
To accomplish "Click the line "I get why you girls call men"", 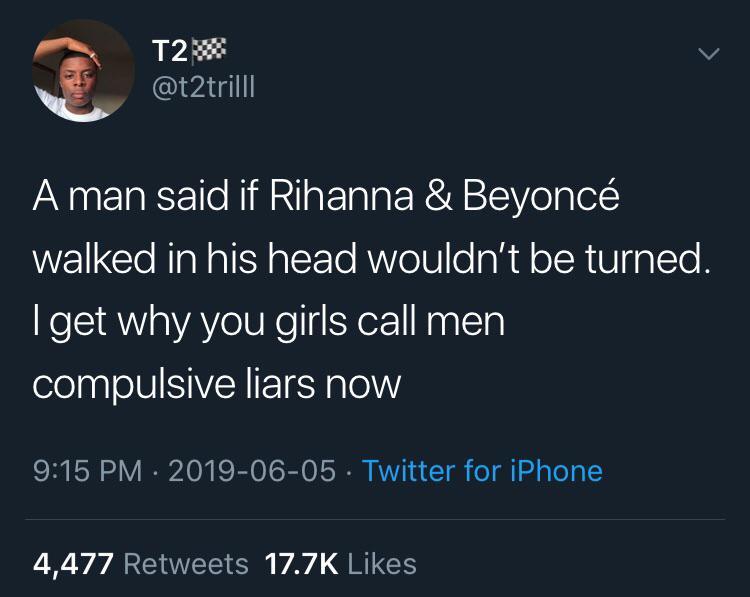I will 268,322.
